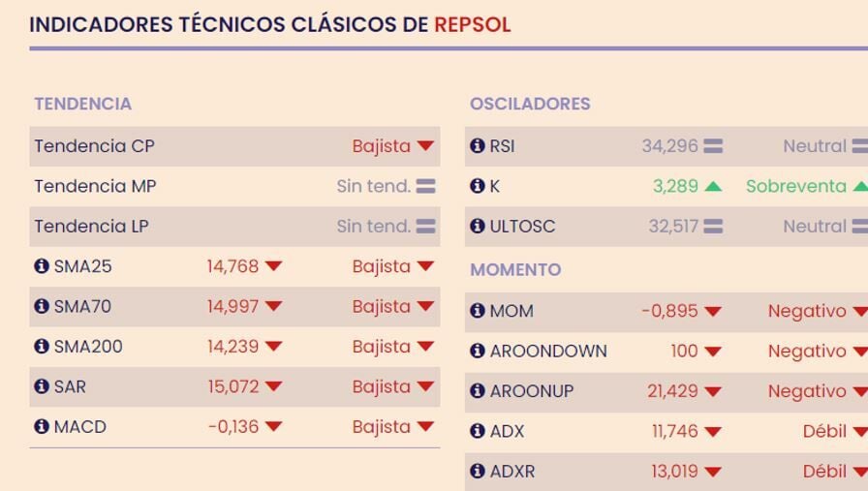The width and height of the screenshot is (868, 491).
Task: Click the info icon beside SMA70
Action: click(x=42, y=306)
